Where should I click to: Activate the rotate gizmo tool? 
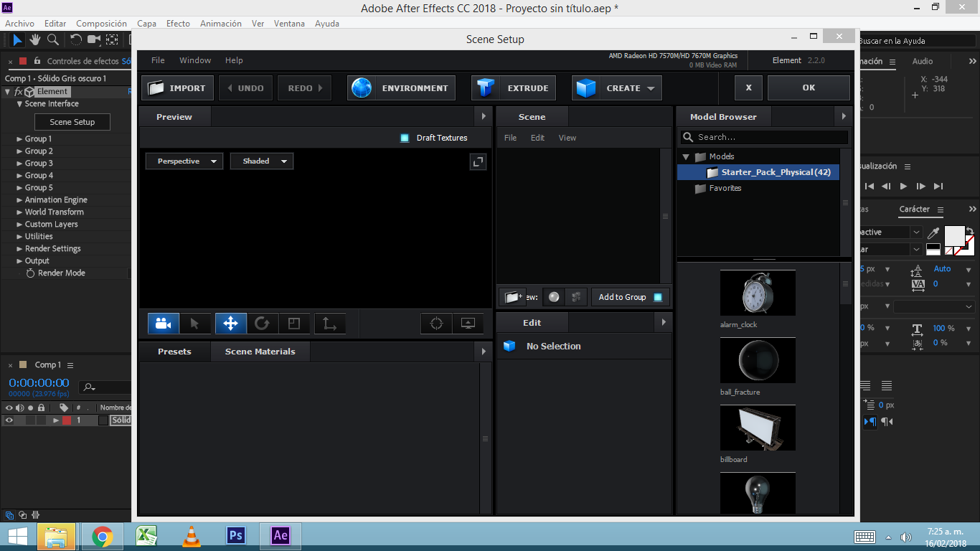pyautogui.click(x=262, y=324)
